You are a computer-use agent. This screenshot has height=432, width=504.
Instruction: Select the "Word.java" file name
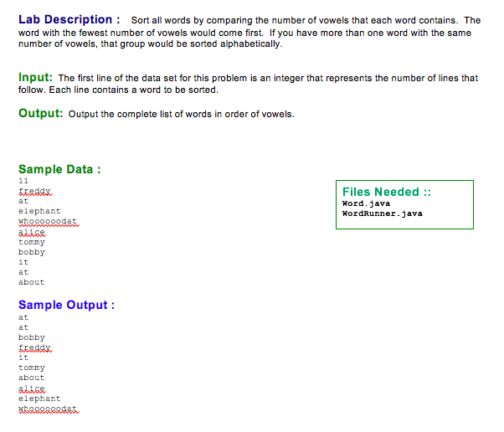tap(366, 203)
